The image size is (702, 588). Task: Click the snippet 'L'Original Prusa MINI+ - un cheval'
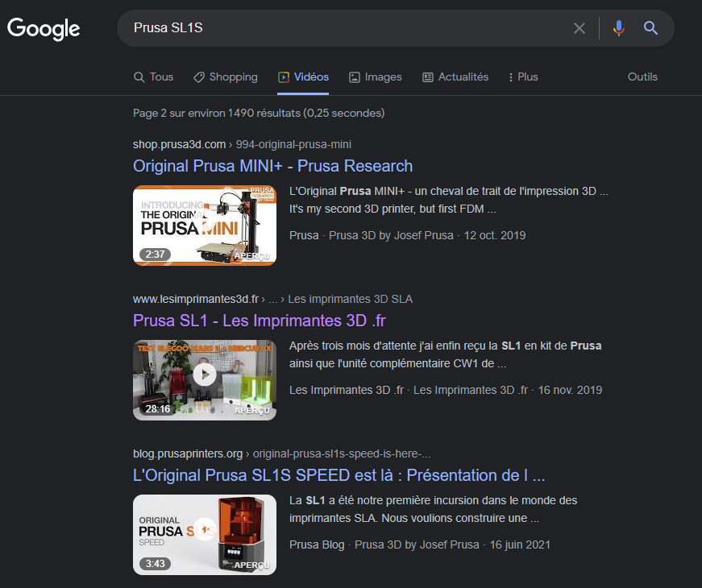tap(449, 200)
